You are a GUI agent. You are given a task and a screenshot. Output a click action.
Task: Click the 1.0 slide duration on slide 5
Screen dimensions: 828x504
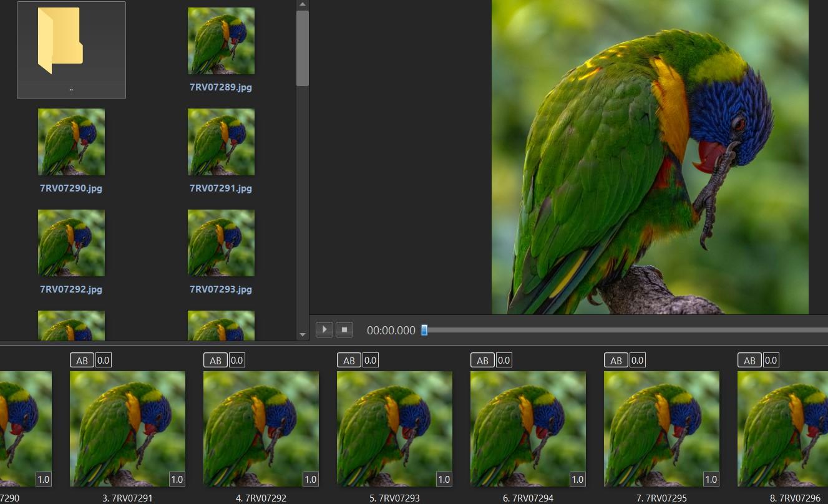[444, 479]
